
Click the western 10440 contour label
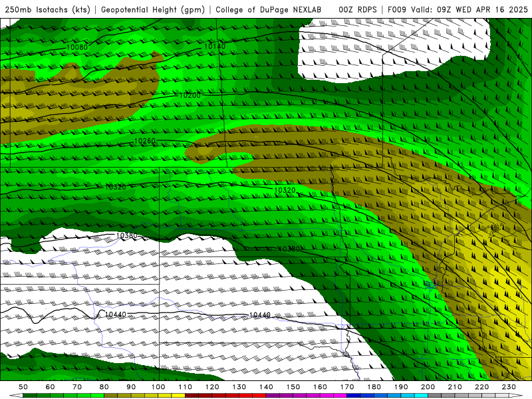coord(115,315)
